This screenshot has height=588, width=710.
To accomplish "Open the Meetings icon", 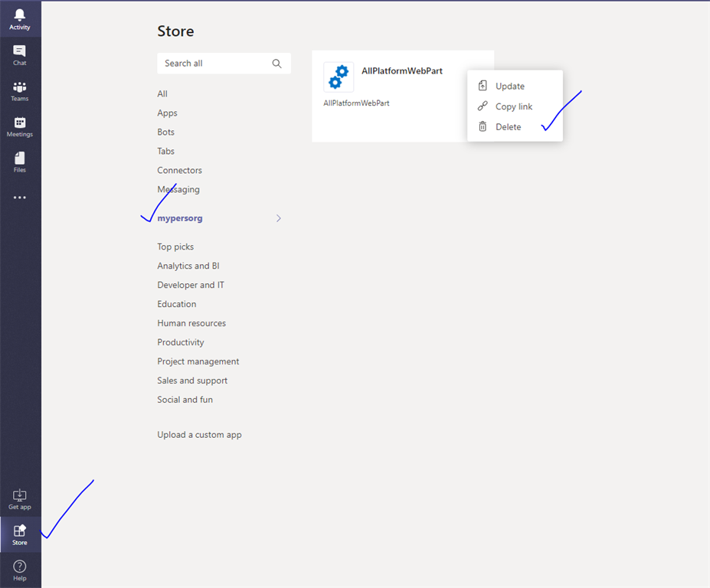I will coord(19,125).
